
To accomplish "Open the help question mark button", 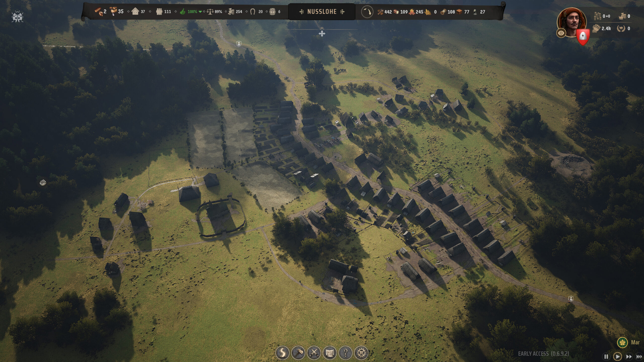I will pos(345,353).
